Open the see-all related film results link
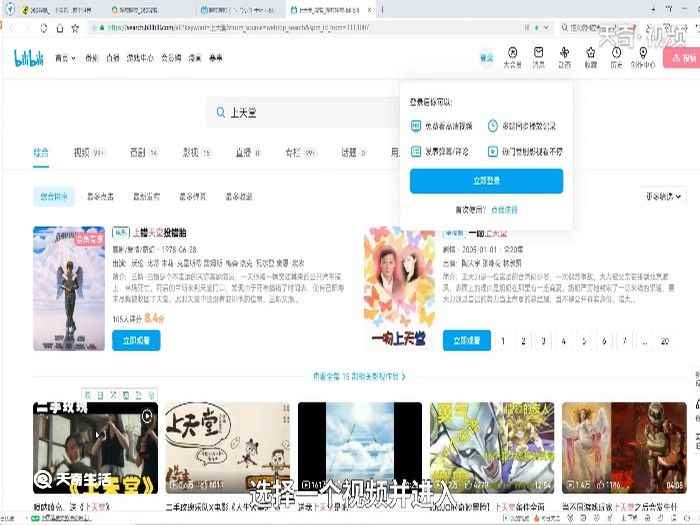This screenshot has height=525, width=700. point(359,377)
